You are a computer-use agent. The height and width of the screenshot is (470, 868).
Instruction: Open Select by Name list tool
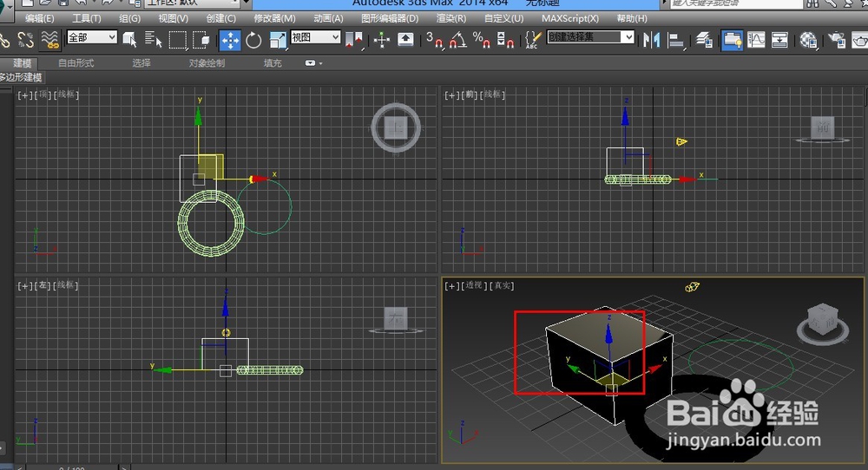tap(153, 40)
